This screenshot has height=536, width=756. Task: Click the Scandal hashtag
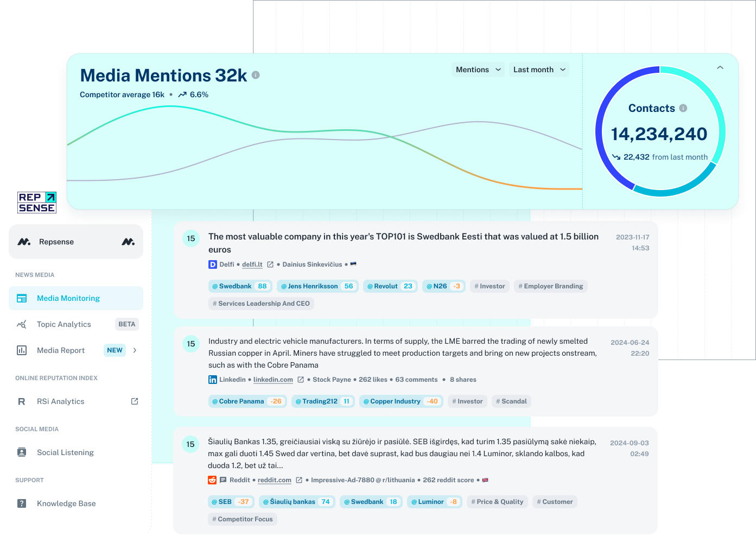pos(511,401)
